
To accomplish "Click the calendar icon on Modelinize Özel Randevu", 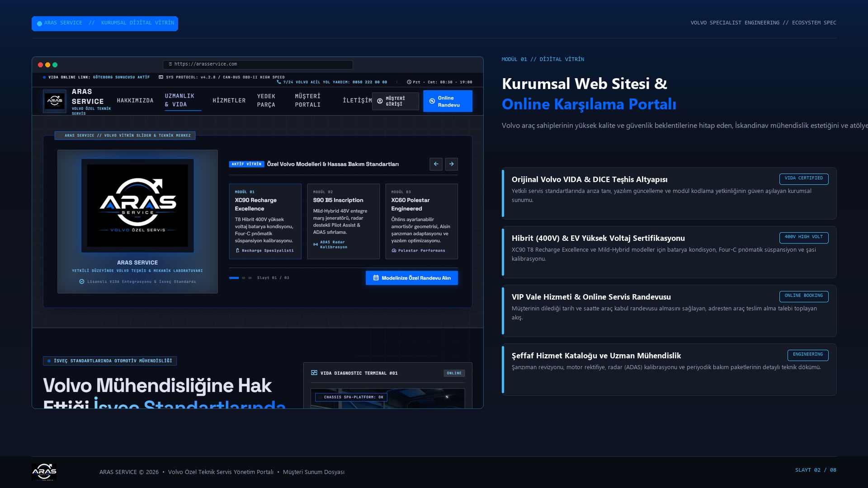I will (x=376, y=278).
